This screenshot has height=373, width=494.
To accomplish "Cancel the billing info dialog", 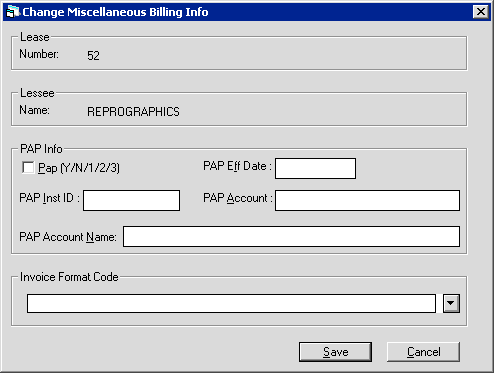I will (x=423, y=352).
